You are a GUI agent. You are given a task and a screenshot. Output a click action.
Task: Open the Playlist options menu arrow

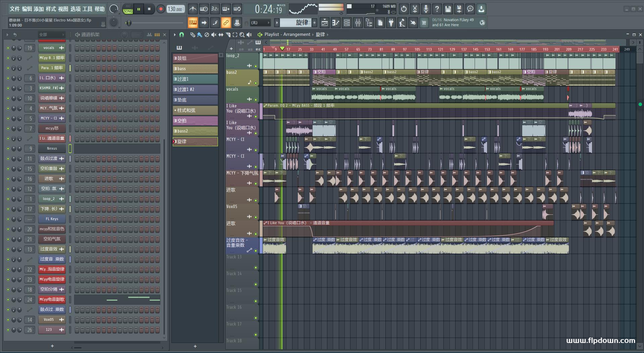click(175, 35)
